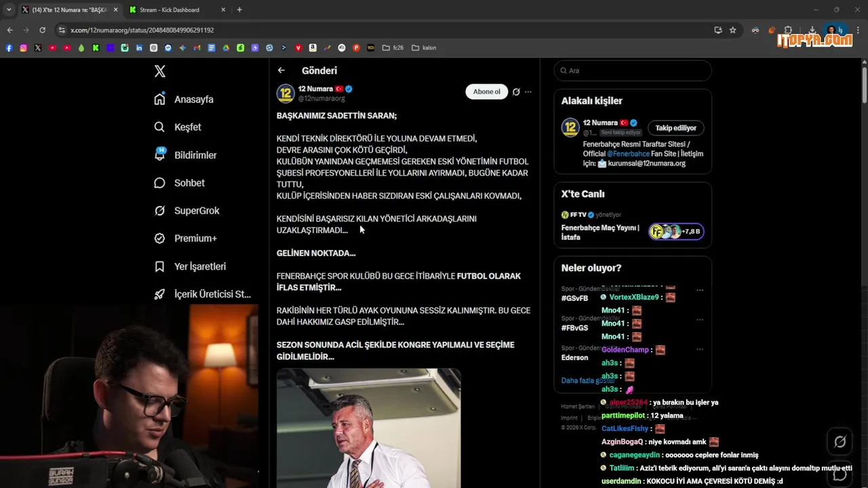Viewport: 868px width, 488px height.
Task: Click the 12 Numara avatar on the post
Action: pos(285,94)
